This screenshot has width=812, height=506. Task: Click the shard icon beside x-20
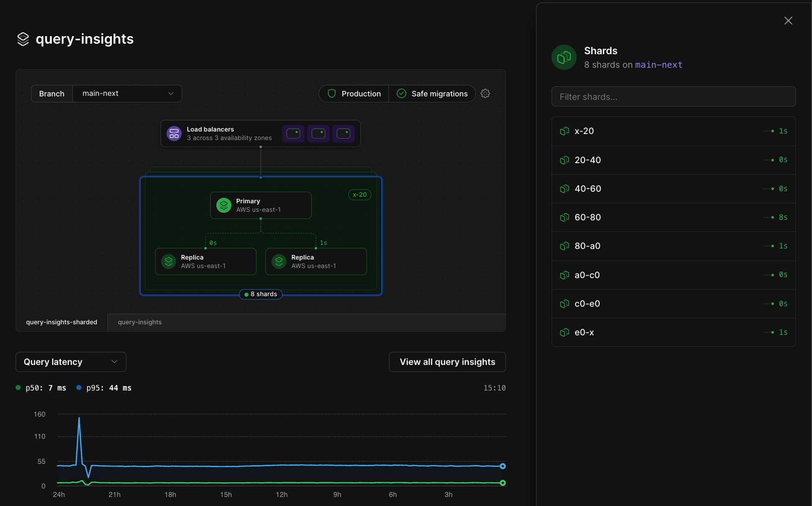(x=565, y=131)
